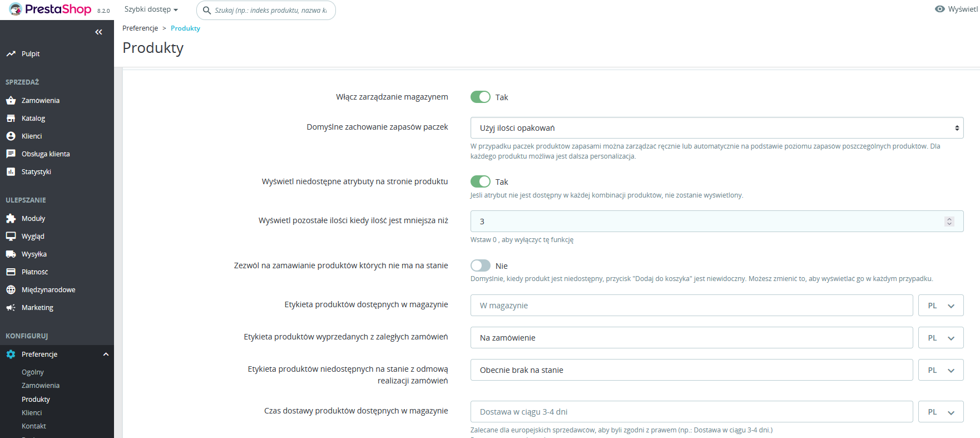Viewport: 980px width, 438px height.
Task: Click the remaining quantities threshold field
Action: (717, 222)
